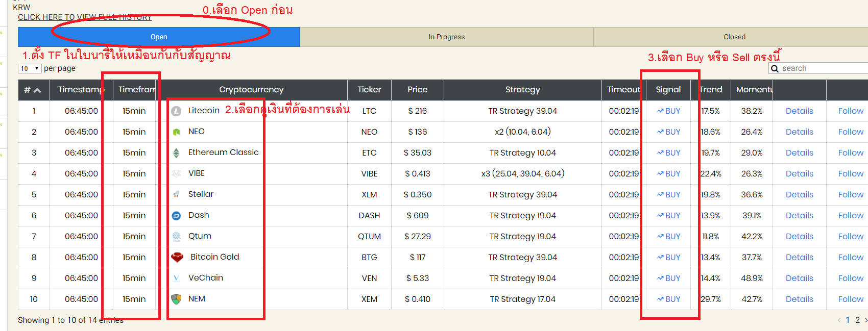Sort by the Cryptocurrency column header

[251, 90]
